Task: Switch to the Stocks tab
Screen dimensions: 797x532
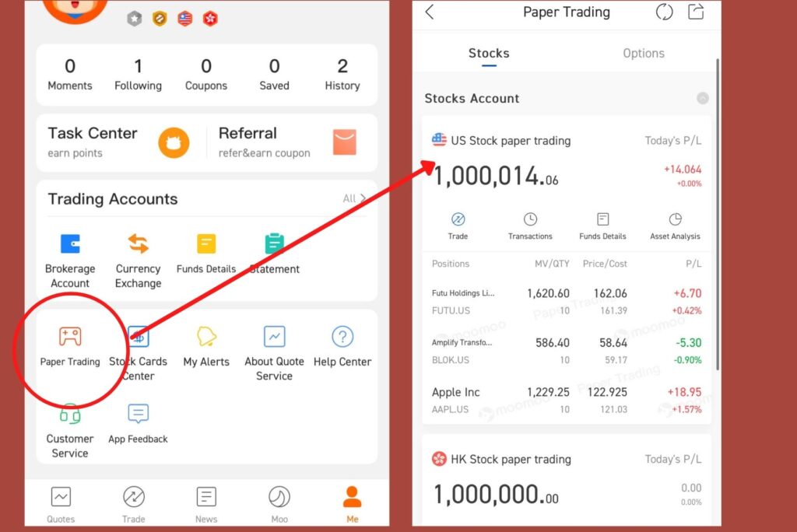Action: [x=489, y=54]
